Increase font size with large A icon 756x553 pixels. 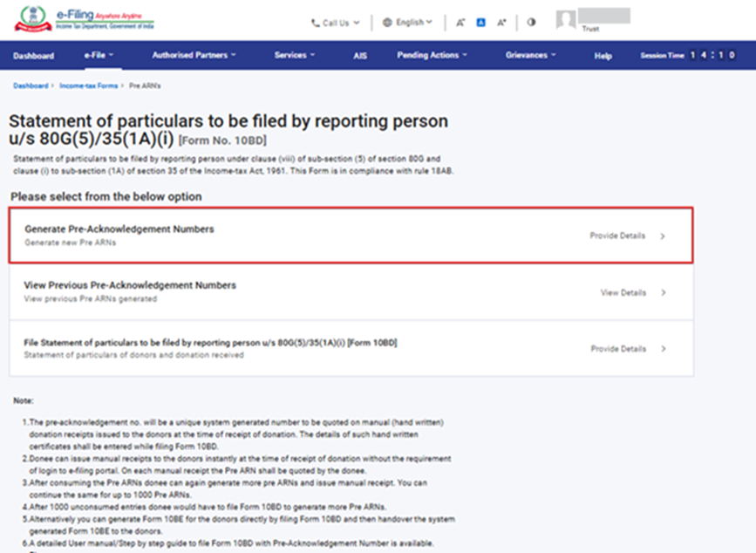[501, 23]
